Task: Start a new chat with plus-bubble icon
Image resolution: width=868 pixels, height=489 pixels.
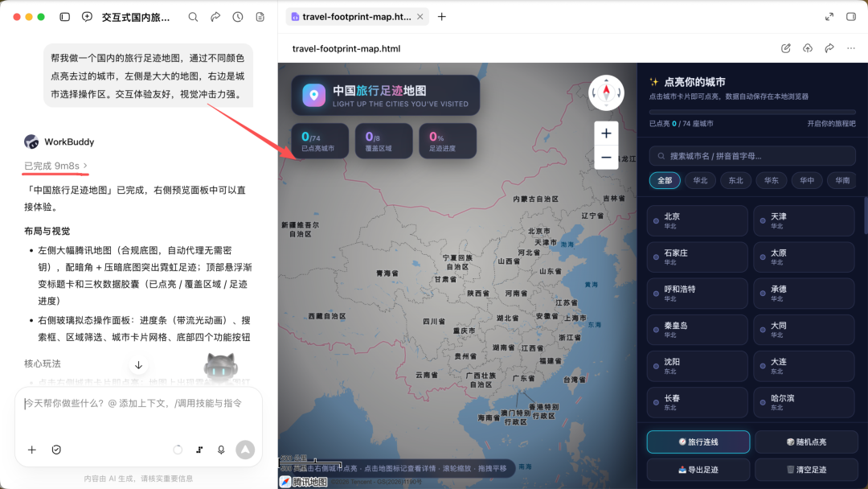Action: tap(87, 17)
